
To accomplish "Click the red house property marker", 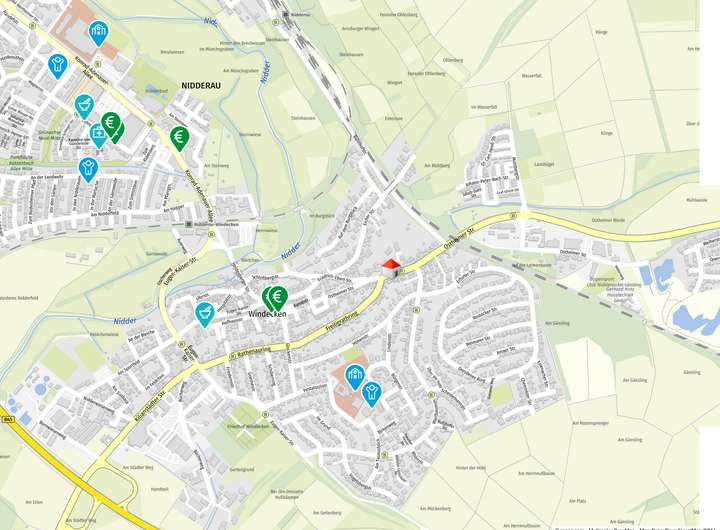I will point(391,268).
